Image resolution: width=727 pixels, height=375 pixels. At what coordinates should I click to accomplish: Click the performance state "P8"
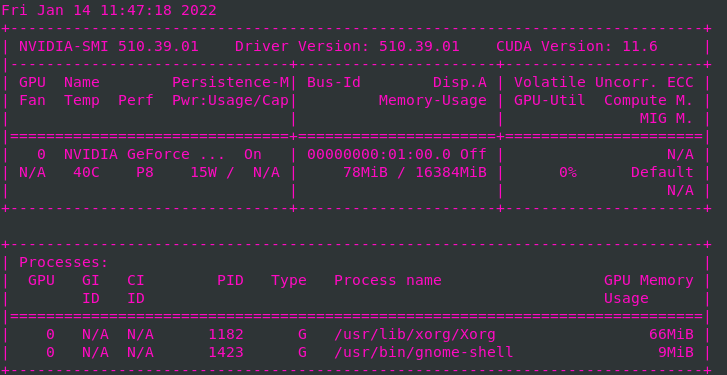(145, 172)
